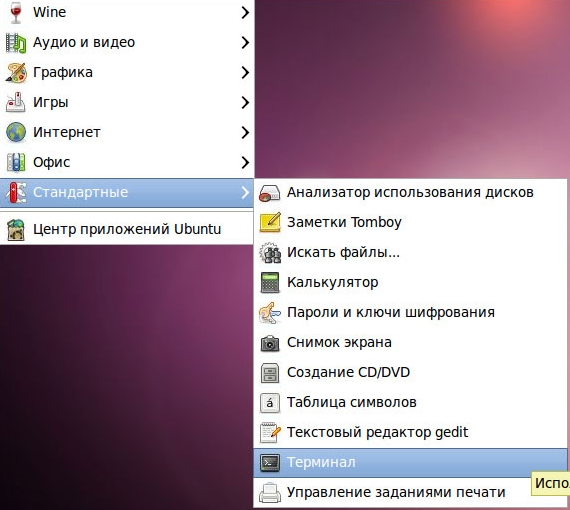Launch Создание CD/DVD
This screenshot has height=510, width=570.
[x=410, y=373]
